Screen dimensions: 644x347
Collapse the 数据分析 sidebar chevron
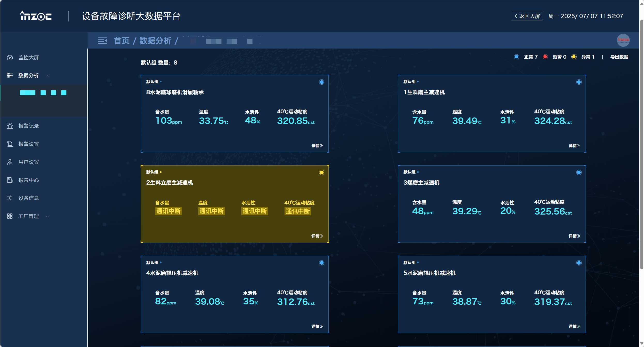[x=47, y=76]
